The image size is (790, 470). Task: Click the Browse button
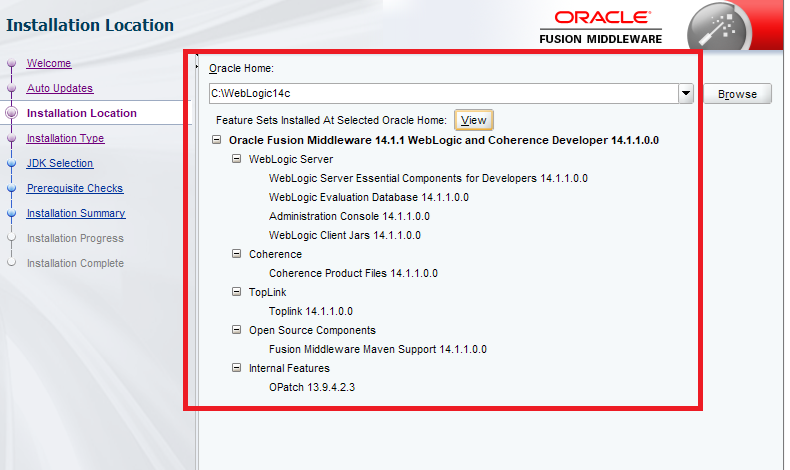[x=737, y=94]
